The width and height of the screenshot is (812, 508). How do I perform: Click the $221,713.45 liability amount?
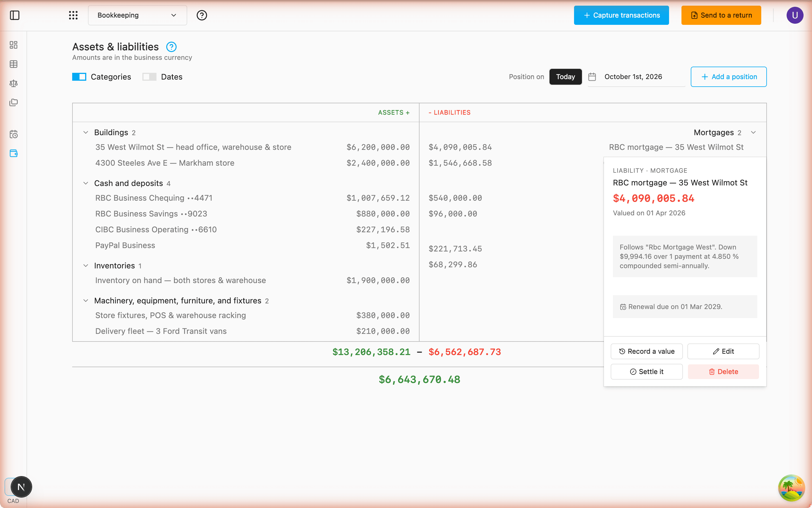pyautogui.click(x=455, y=249)
